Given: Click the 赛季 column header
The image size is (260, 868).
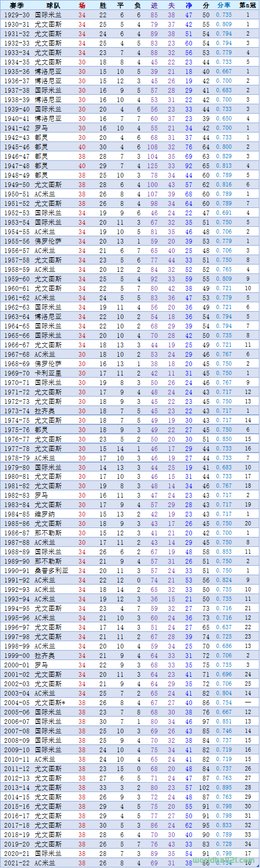Looking at the screenshot, I should click(x=16, y=5).
